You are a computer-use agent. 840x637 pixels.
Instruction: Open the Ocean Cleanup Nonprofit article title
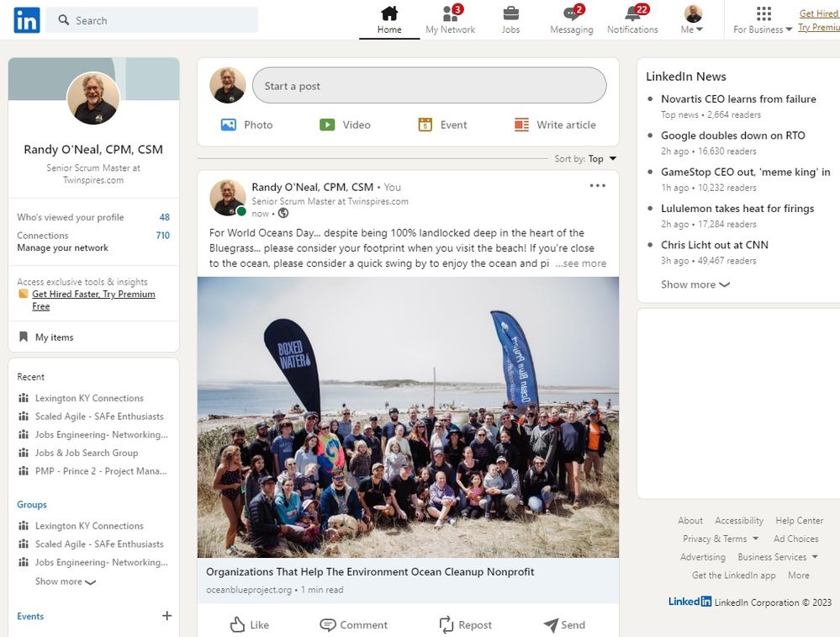tap(370, 571)
